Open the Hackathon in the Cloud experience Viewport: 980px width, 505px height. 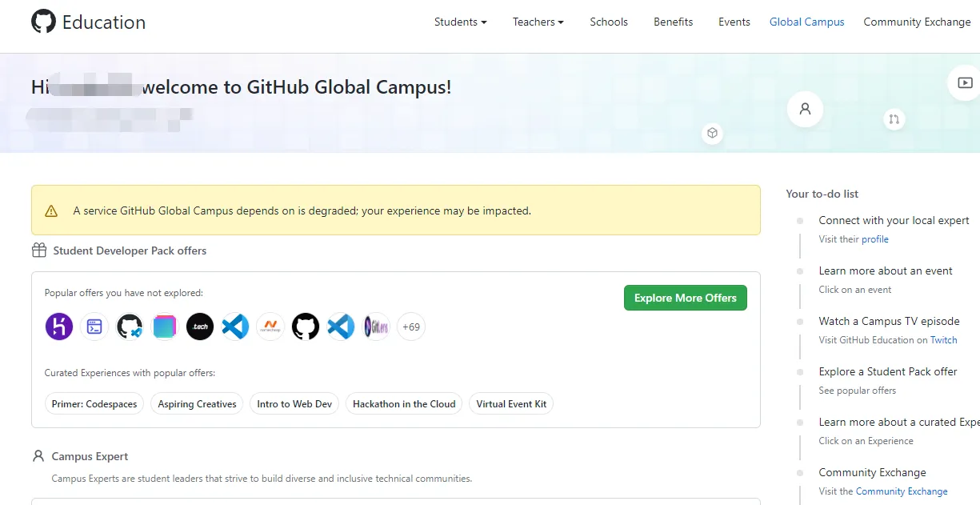(404, 404)
